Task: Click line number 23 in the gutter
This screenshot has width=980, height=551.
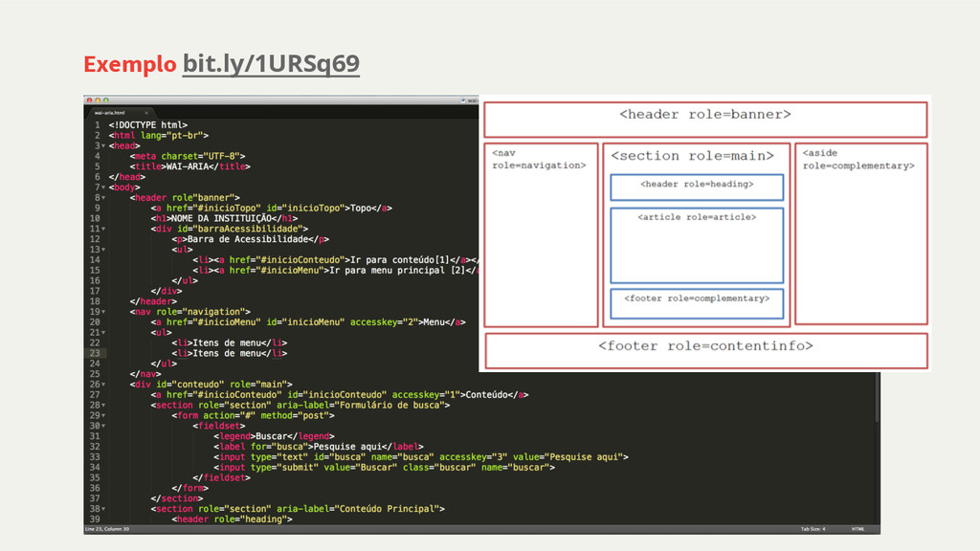Action: [94, 354]
